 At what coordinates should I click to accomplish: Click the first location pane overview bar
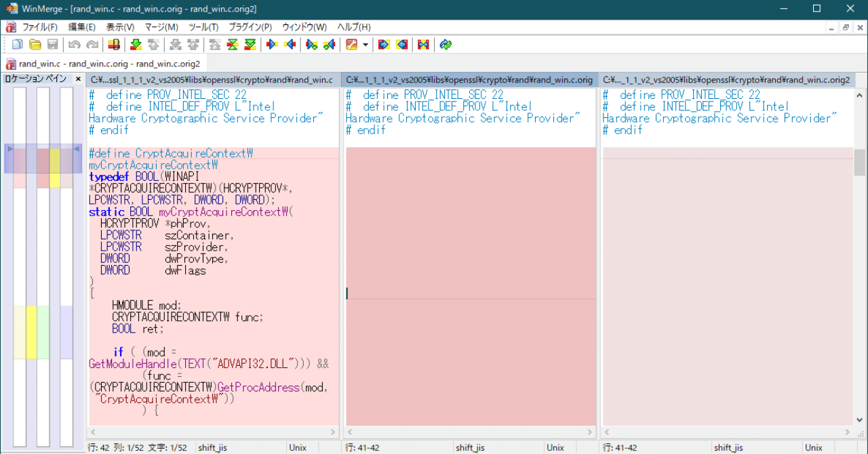(x=20, y=267)
